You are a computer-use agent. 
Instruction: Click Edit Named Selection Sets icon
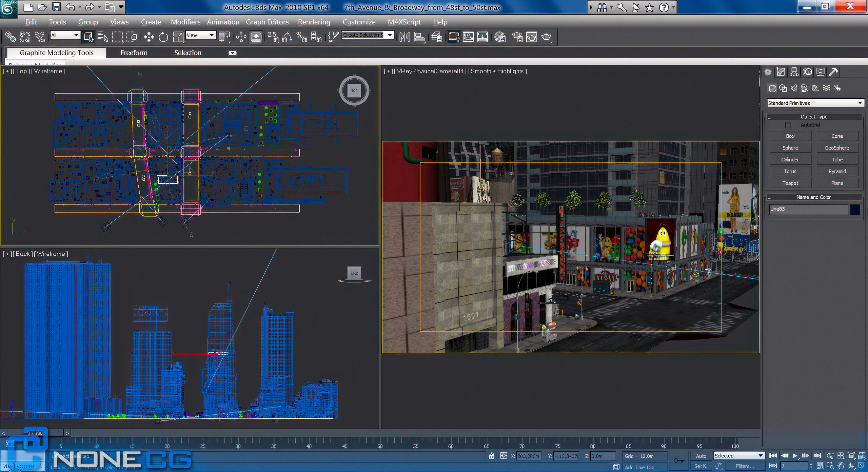[333, 37]
